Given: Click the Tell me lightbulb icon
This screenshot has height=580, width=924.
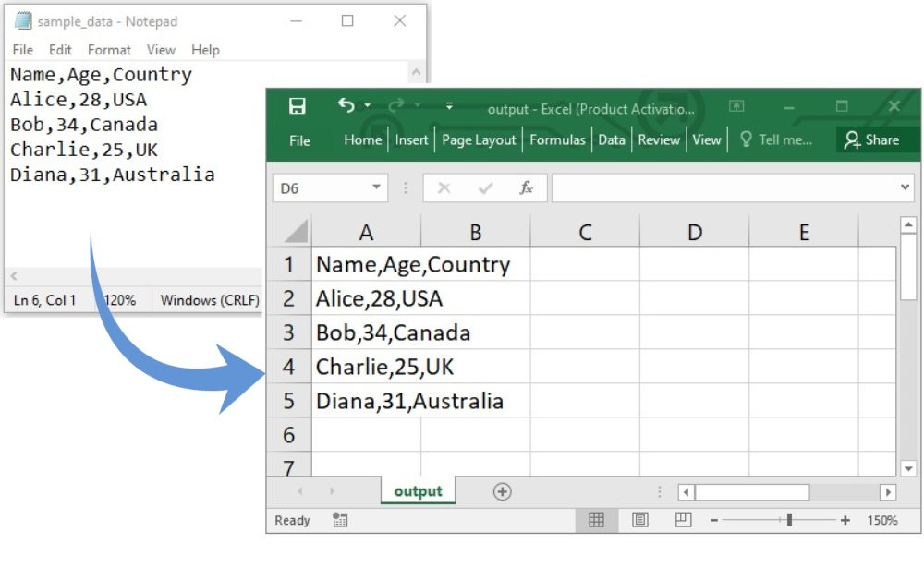Looking at the screenshot, I should [746, 139].
